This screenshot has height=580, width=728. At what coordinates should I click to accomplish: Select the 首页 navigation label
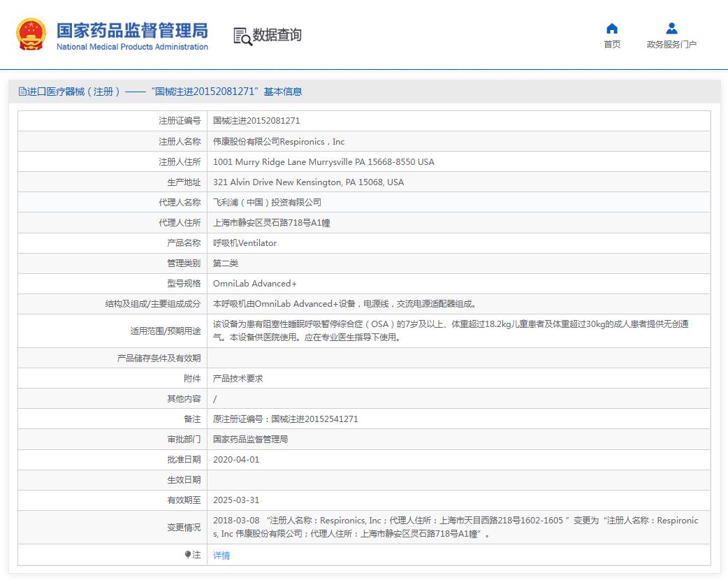pos(612,45)
